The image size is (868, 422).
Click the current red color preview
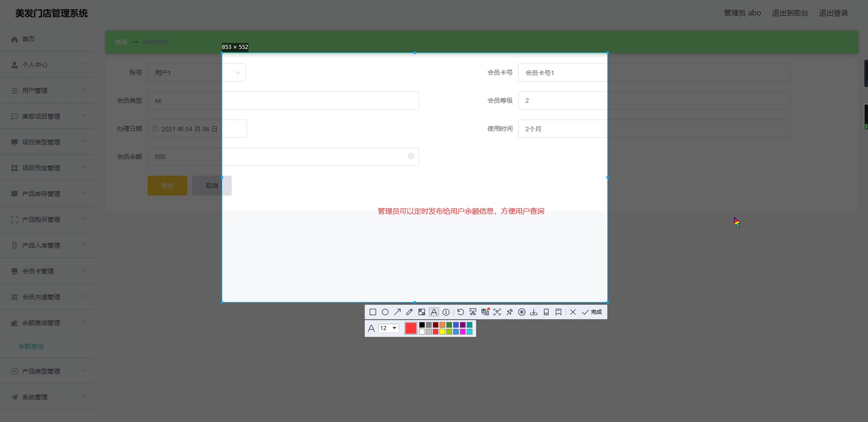411,328
